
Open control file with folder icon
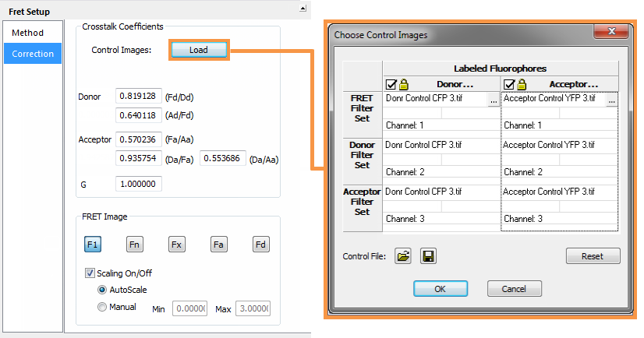click(402, 256)
